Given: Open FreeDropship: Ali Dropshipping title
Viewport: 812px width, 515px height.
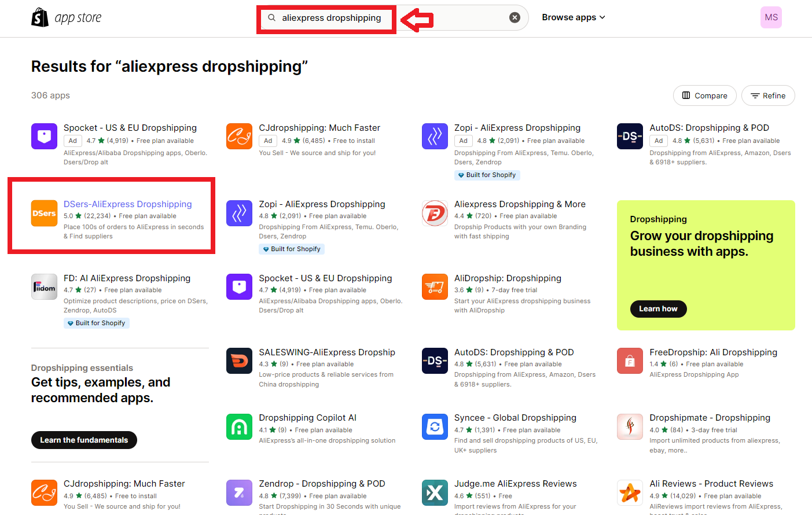Looking at the screenshot, I should click(713, 352).
